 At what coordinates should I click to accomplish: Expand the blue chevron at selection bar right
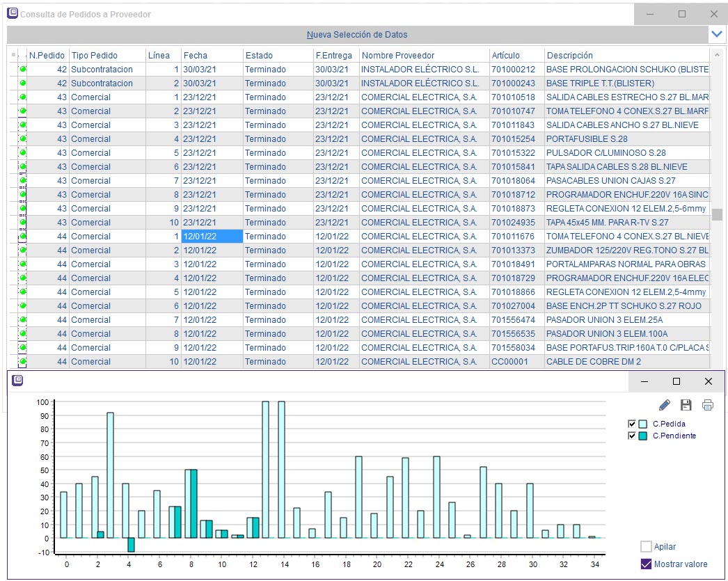(x=716, y=34)
